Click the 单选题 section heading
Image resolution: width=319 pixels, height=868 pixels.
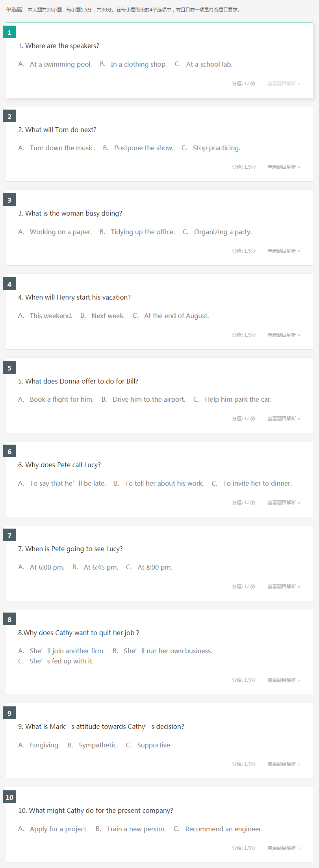[14, 9]
